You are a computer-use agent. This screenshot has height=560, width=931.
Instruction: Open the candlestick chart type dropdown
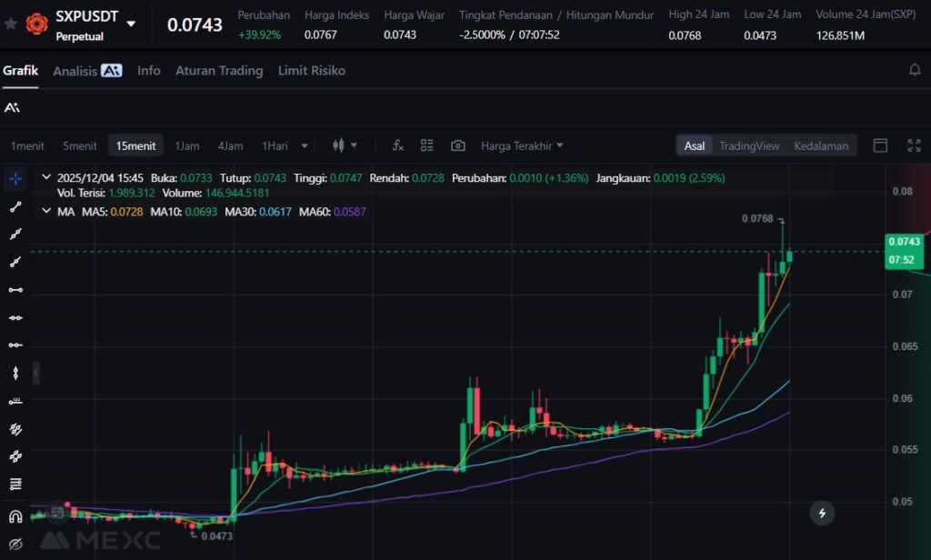[x=345, y=145]
